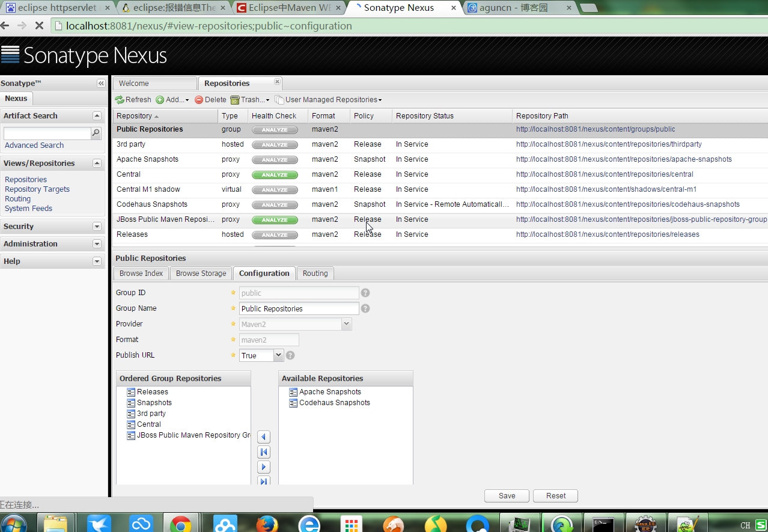Click the artifact search input field
This screenshot has width=768, height=532.
pyautogui.click(x=47, y=133)
